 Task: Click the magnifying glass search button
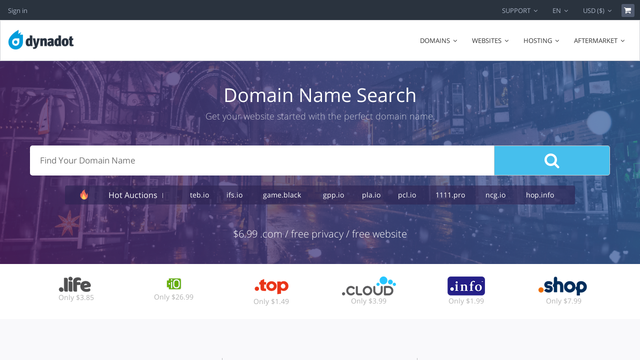[552, 160]
